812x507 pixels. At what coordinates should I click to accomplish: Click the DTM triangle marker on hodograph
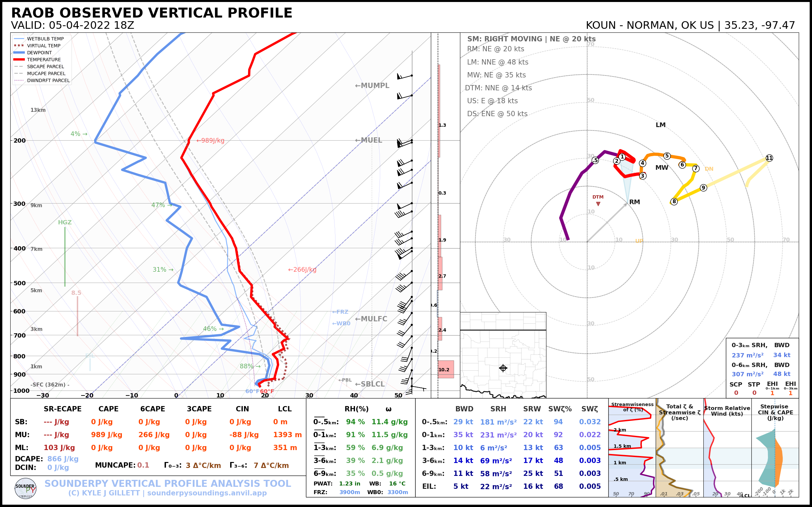(598, 204)
